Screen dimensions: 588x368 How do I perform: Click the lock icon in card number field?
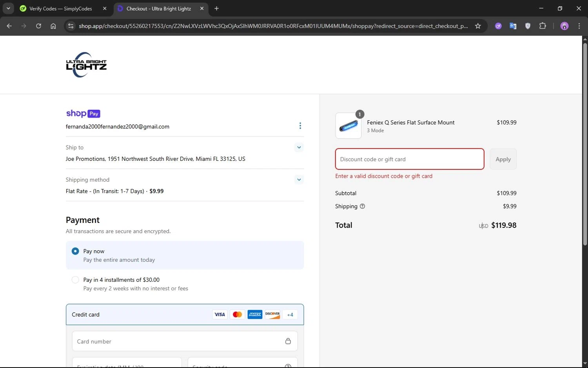click(x=288, y=341)
